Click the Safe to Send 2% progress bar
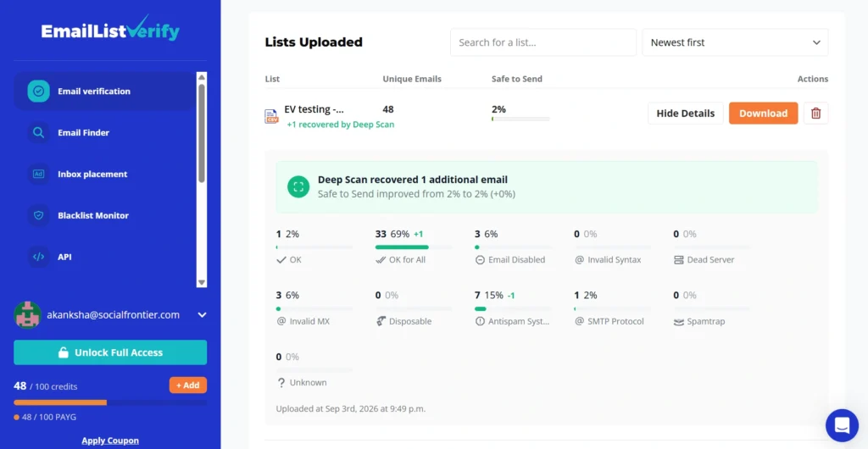Screen dimensions: 868x449 (x=520, y=119)
